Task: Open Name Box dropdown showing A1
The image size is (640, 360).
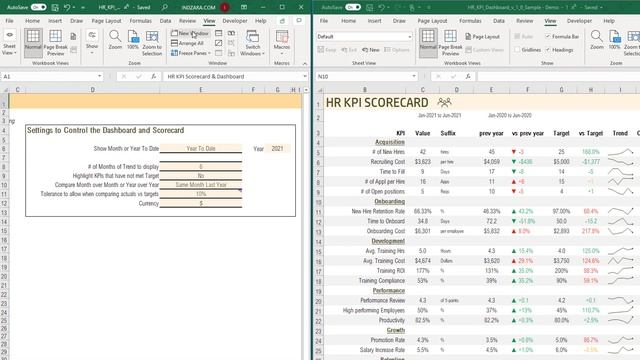Action: click(99, 76)
